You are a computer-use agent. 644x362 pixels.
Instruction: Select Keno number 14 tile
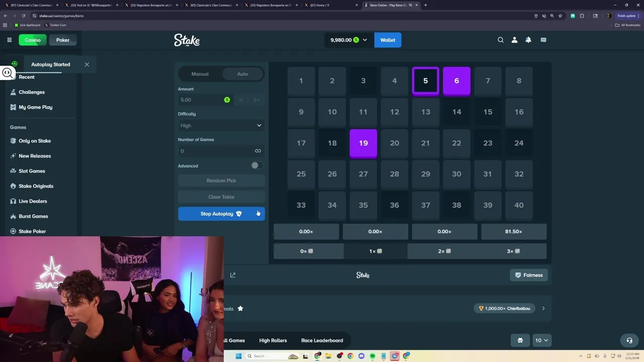point(456,112)
